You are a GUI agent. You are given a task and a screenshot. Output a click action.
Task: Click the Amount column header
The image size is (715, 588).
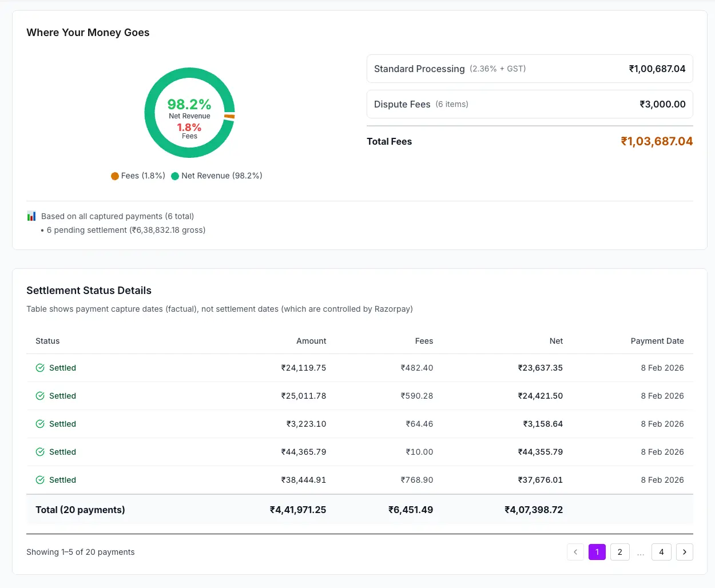(x=311, y=341)
